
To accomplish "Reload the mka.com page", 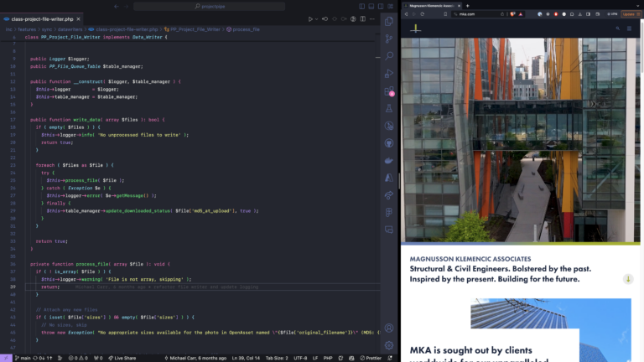I will coord(423,14).
